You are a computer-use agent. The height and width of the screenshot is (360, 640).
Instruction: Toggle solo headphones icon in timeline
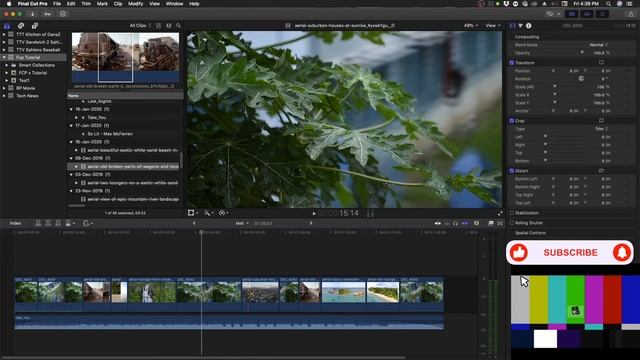[456, 223]
